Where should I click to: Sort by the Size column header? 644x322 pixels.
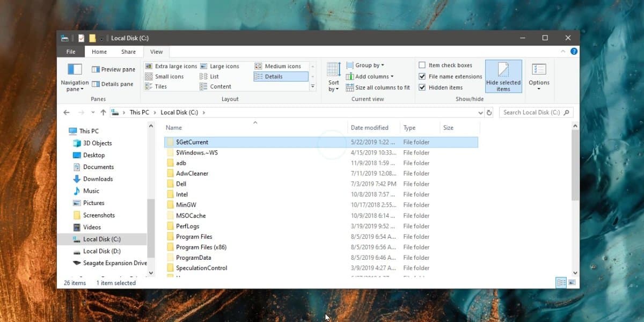pyautogui.click(x=460, y=128)
